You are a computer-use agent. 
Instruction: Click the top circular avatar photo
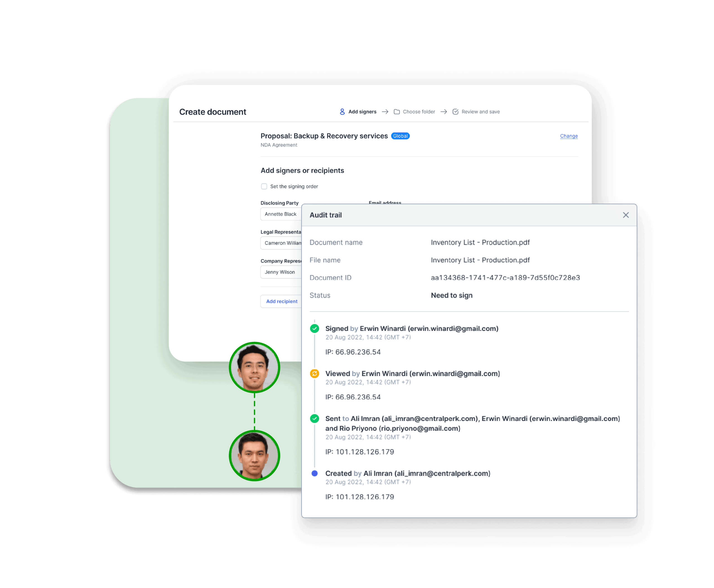coord(254,367)
